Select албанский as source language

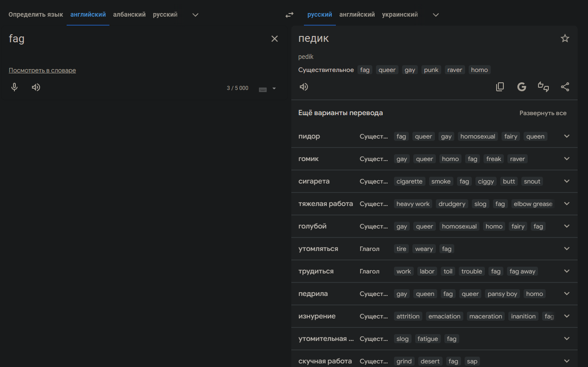[x=129, y=15]
